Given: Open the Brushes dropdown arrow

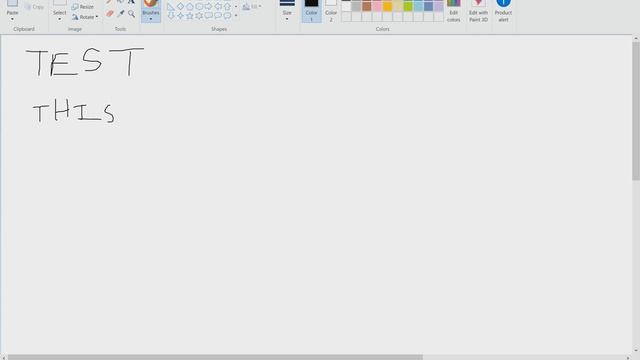Looking at the screenshot, I should (x=151, y=19).
